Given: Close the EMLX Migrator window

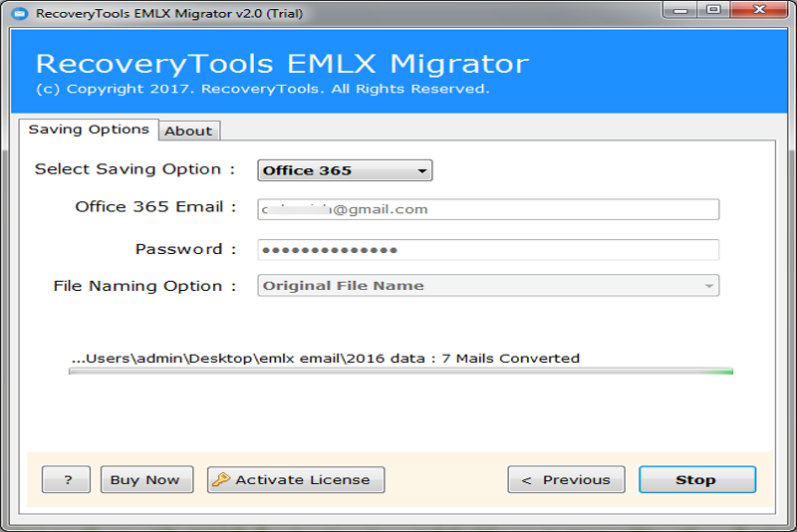Looking at the screenshot, I should [x=759, y=10].
